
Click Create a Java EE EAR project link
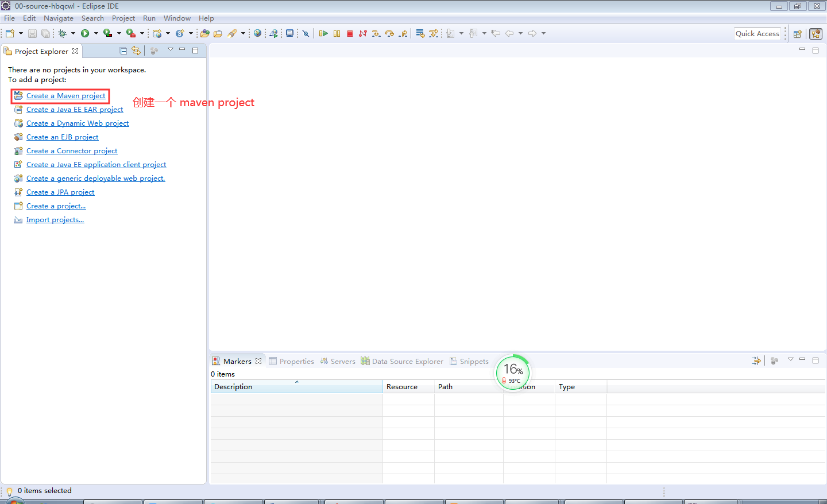(75, 110)
